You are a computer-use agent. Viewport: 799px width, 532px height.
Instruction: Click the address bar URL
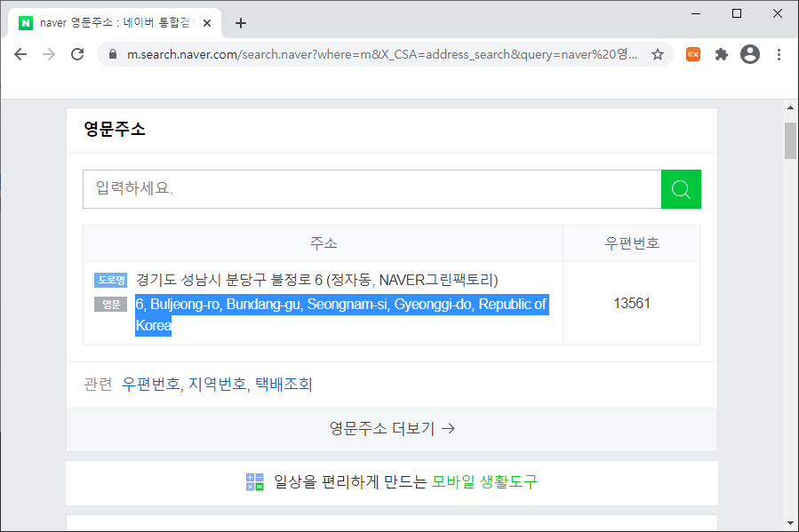(x=382, y=54)
